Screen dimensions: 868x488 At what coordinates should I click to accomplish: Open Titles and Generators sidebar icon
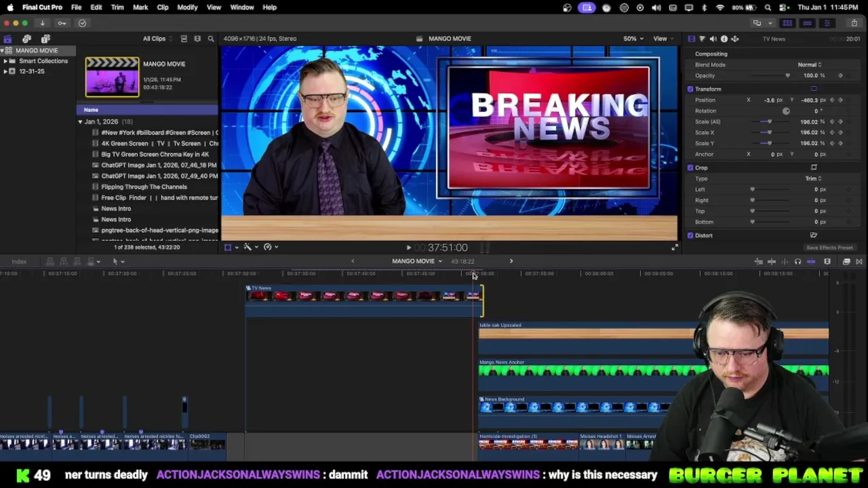pos(45,39)
